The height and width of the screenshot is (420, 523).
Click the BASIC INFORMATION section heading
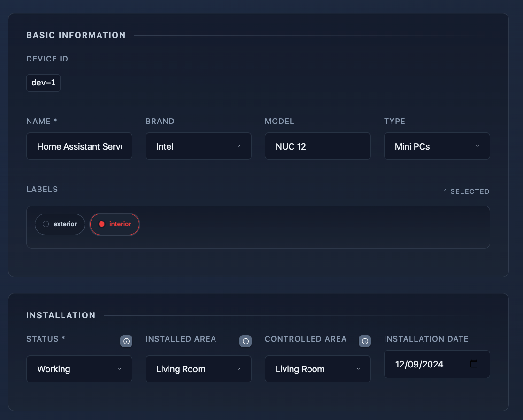(76, 35)
